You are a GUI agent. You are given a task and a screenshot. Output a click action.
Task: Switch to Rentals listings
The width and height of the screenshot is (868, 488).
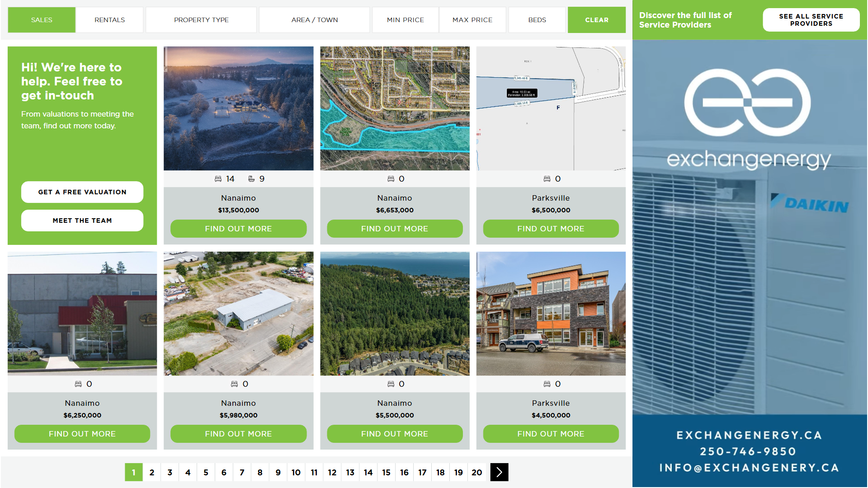(109, 20)
